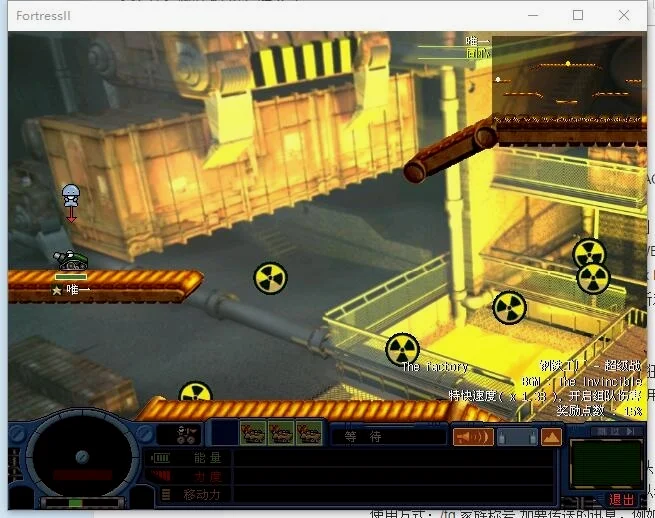This screenshot has height=518, width=655.
Task: Click the dark green monitor panel
Action: pos(606,463)
